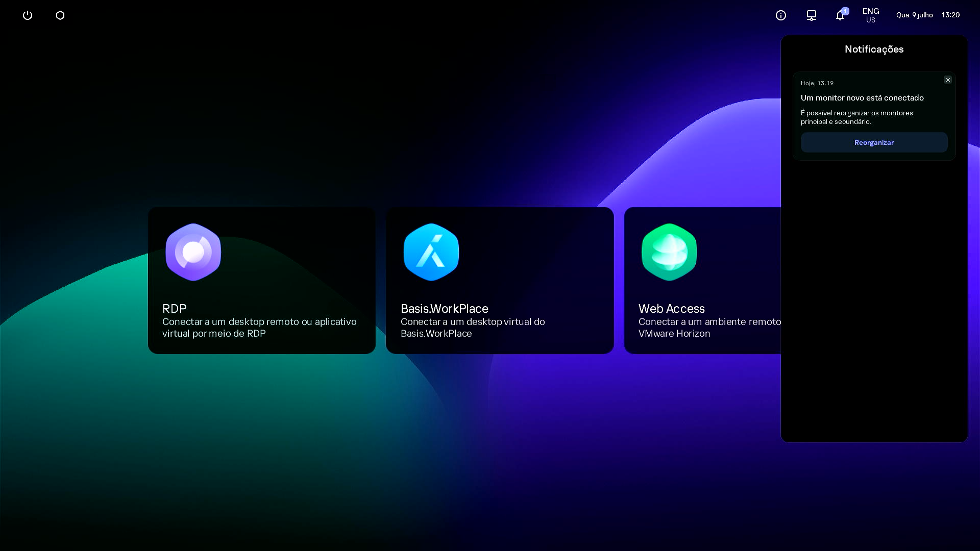Click the power icon in top bar
Viewport: 980px width, 551px height.
[x=28, y=15]
